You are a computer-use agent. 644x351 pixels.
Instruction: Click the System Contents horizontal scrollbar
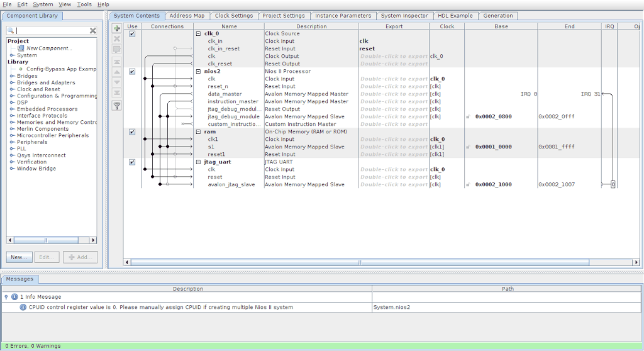(358, 262)
